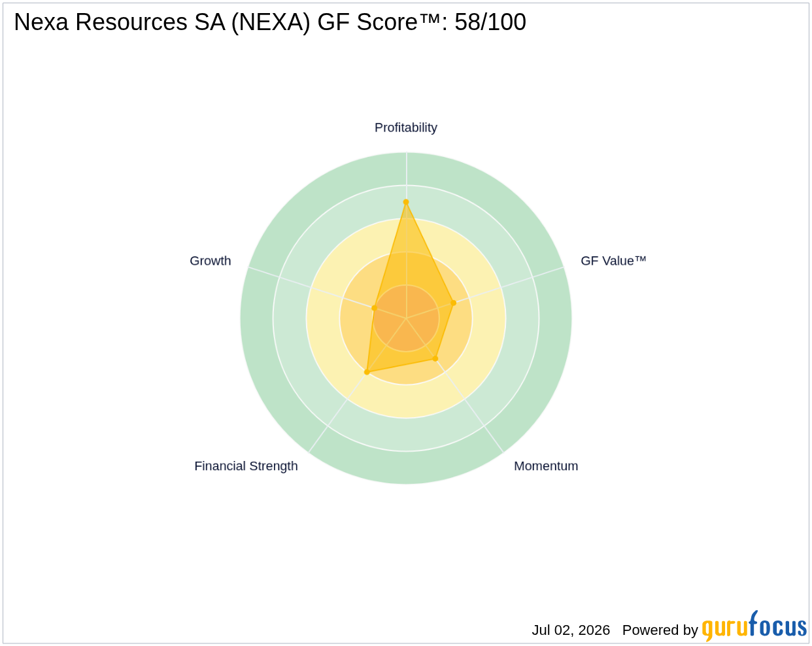Viewport: 812px width, 646px height.
Task: Open the gurufocus logo
Action: 754,626
